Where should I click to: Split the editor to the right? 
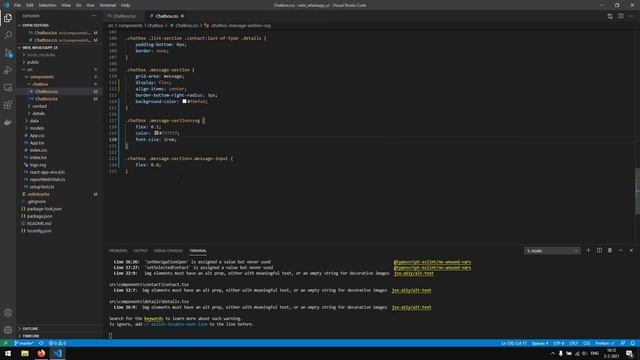coord(620,16)
